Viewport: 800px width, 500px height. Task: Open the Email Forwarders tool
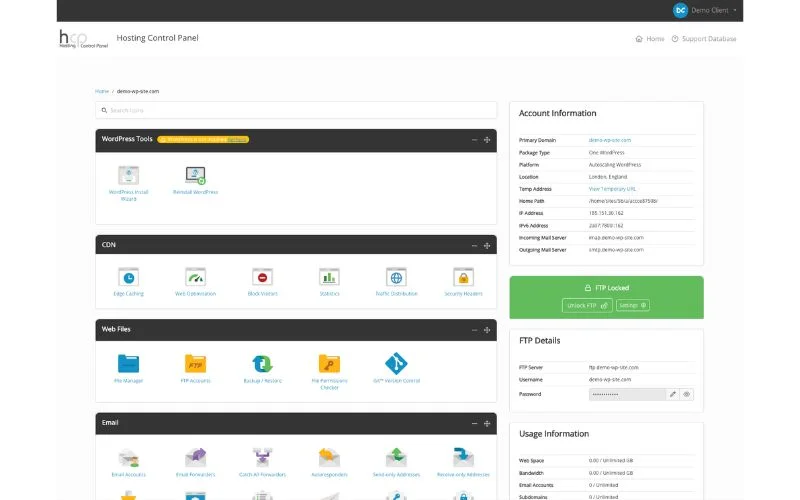[x=195, y=458]
